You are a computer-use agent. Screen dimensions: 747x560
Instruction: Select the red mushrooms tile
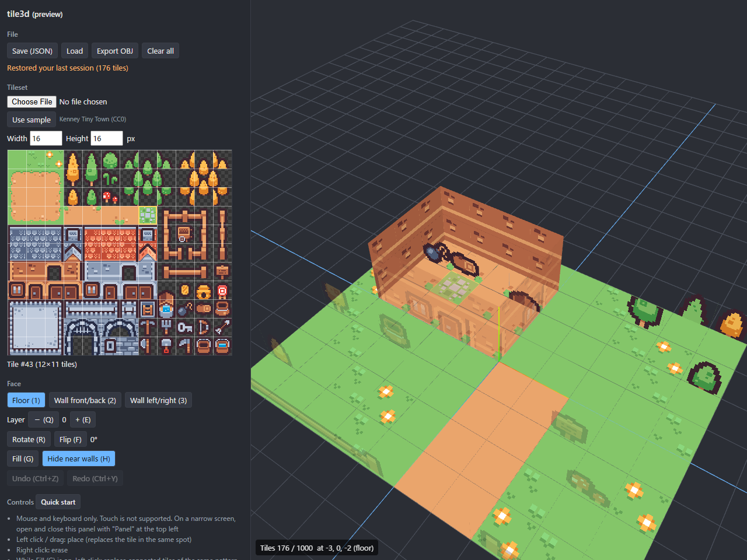pos(110,197)
